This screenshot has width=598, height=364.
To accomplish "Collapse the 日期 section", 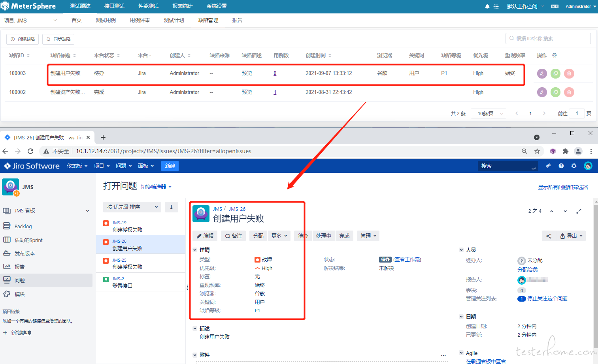I will coord(461,317).
